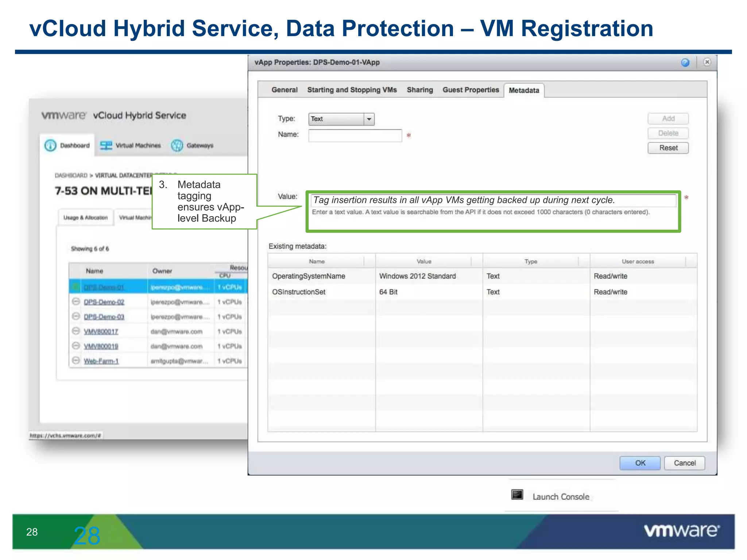Screen dimensions: 747x560
Task: Open the Usage & Allocation tab in background window
Action: (x=85, y=218)
